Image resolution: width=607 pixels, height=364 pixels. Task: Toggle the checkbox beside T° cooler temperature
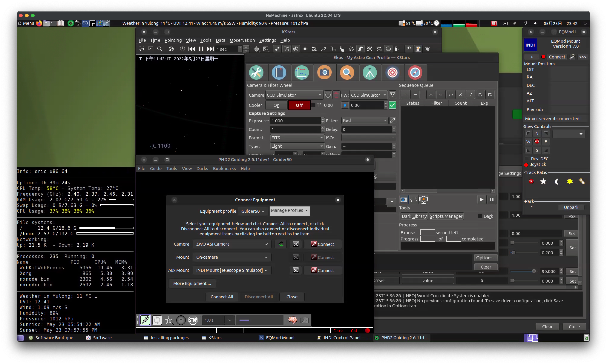(313, 105)
